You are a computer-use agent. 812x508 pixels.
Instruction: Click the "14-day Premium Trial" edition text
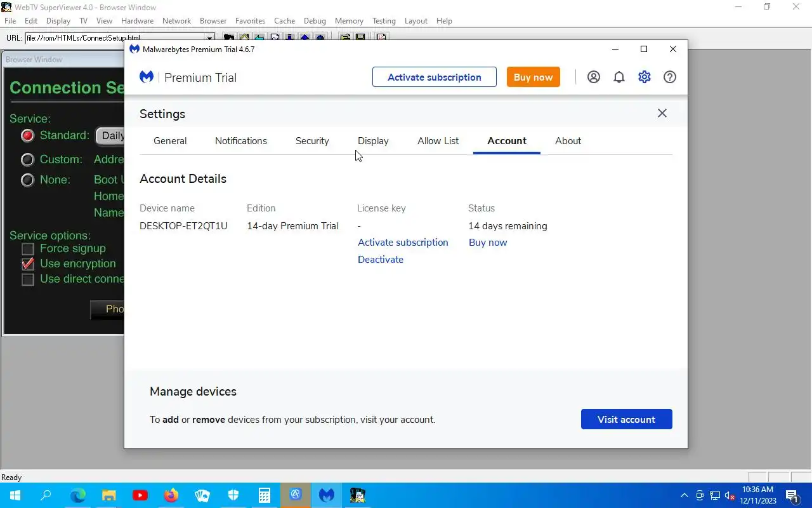click(292, 226)
